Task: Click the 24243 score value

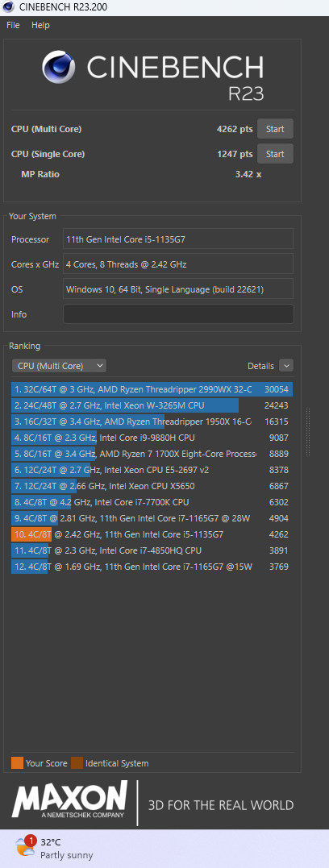Action: [x=277, y=405]
